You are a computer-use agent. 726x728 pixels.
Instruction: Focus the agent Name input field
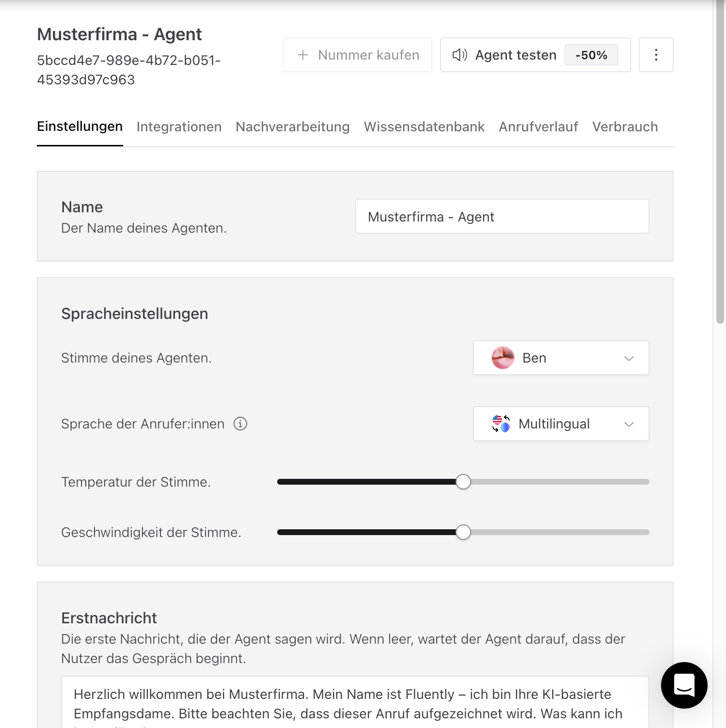(502, 216)
